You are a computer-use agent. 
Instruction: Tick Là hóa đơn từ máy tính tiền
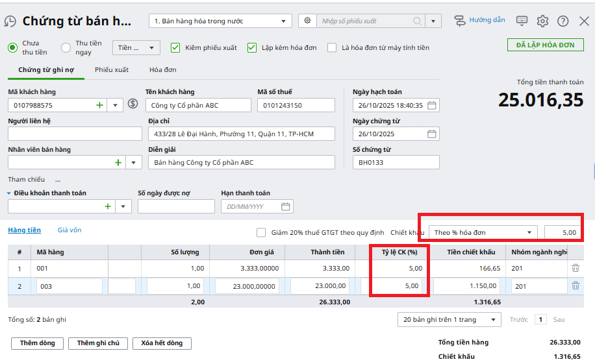coord(332,47)
